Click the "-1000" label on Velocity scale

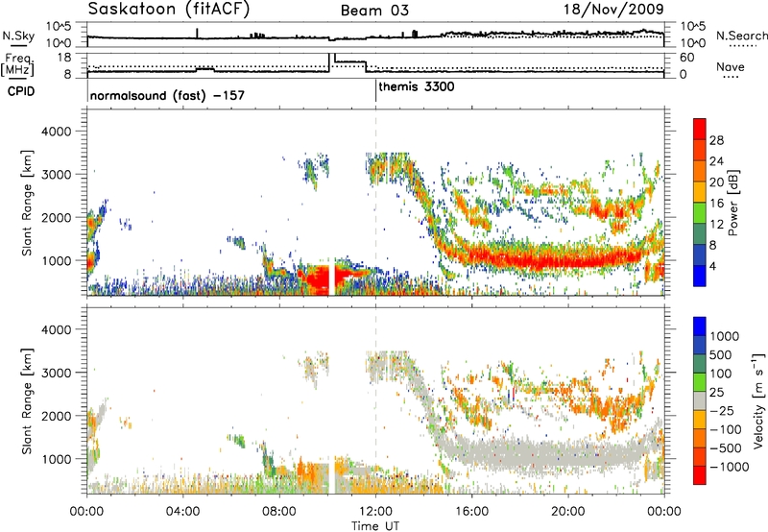coord(729,467)
